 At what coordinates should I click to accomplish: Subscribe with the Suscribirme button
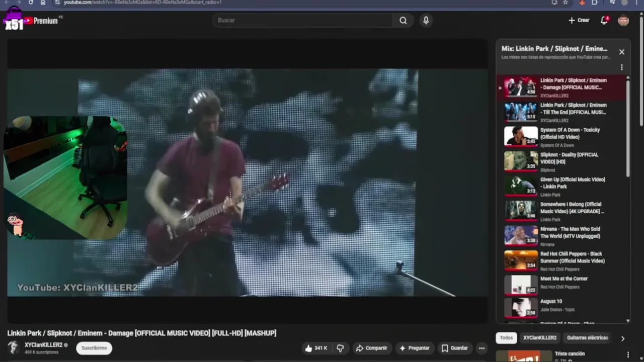coord(94,348)
